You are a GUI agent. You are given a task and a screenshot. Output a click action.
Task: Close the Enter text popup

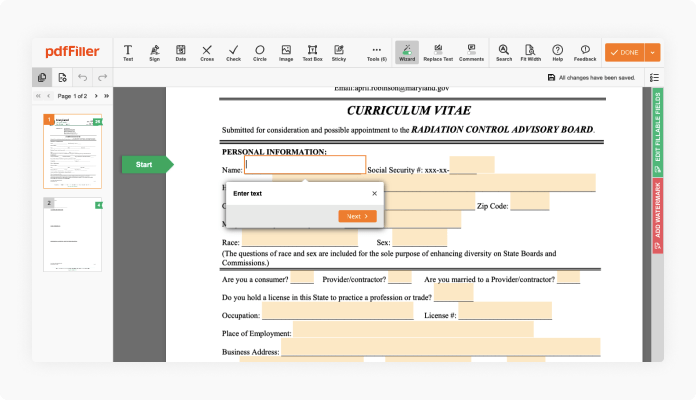tap(375, 193)
